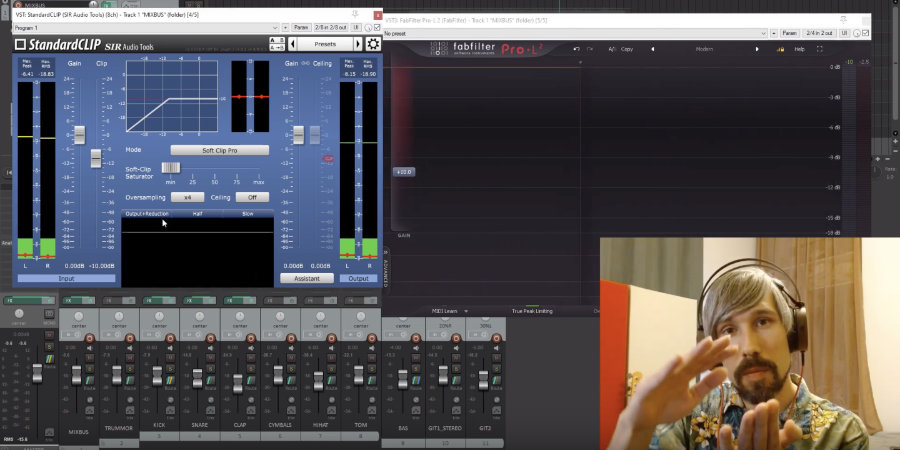Open the Slow speed selector
Image resolution: width=900 pixels, height=450 pixels.
point(247,214)
